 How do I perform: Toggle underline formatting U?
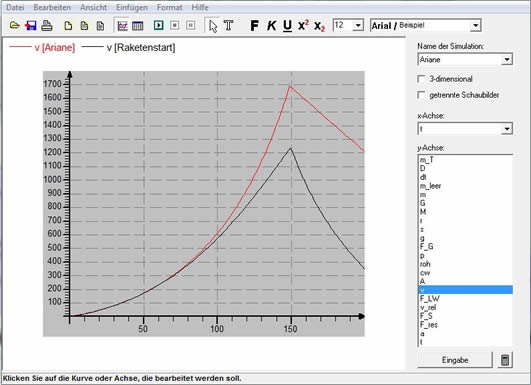coord(287,26)
